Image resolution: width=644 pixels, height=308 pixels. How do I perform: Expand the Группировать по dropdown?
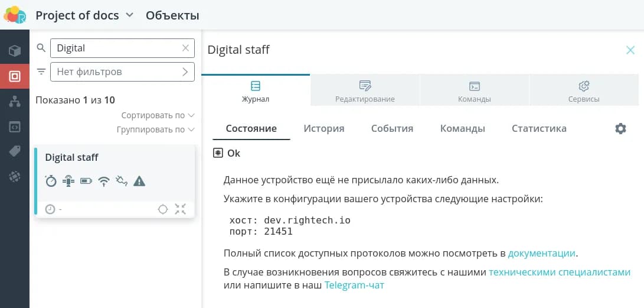(x=155, y=129)
